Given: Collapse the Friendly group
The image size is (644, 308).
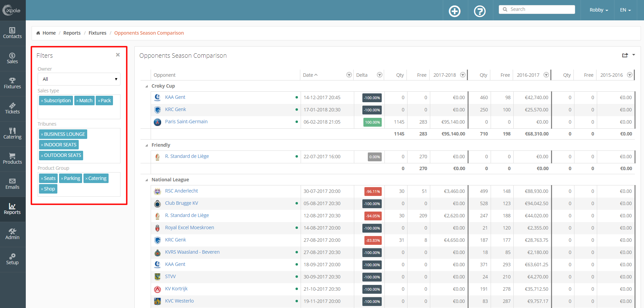Looking at the screenshot, I should coord(147,145).
